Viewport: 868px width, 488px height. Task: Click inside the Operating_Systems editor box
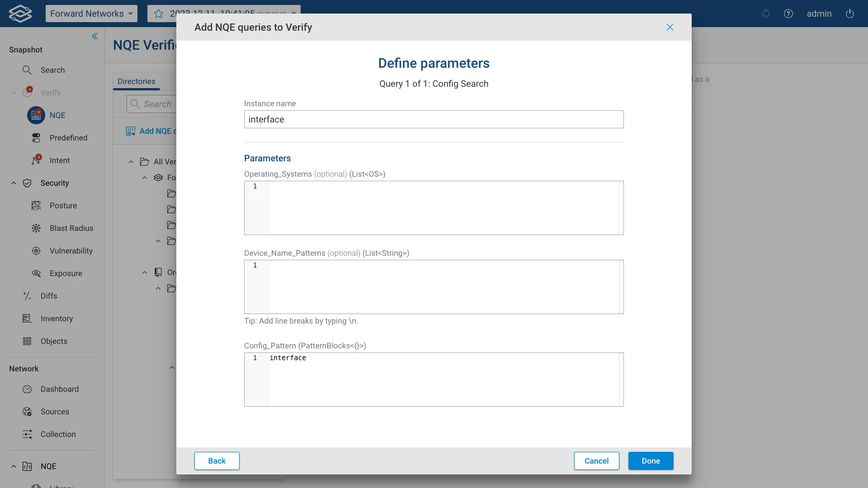(x=443, y=208)
